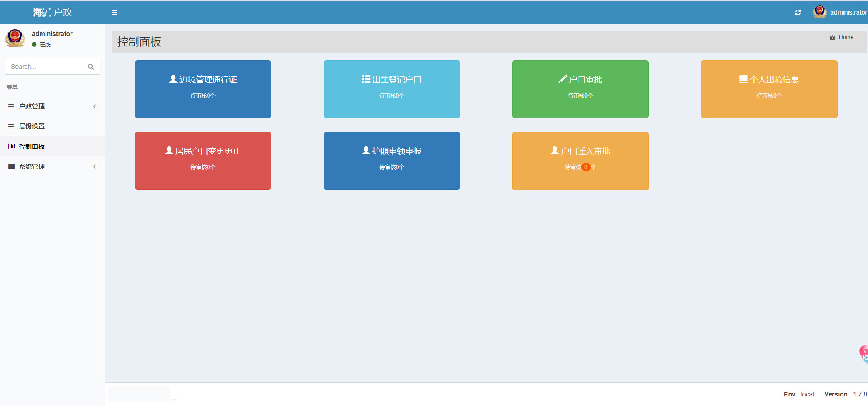Click the 在线 online status text
Viewport: 868px width, 406px height.
(45, 45)
